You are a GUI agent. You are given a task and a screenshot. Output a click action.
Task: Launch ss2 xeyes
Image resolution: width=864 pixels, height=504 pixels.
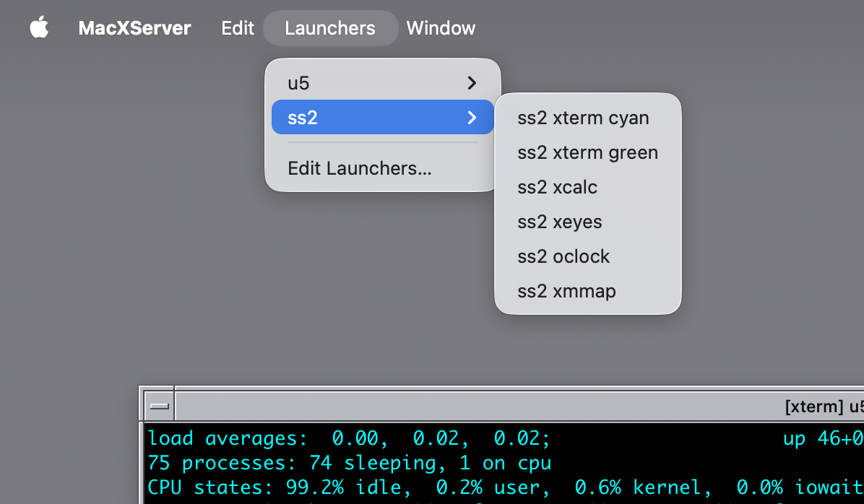point(588,222)
